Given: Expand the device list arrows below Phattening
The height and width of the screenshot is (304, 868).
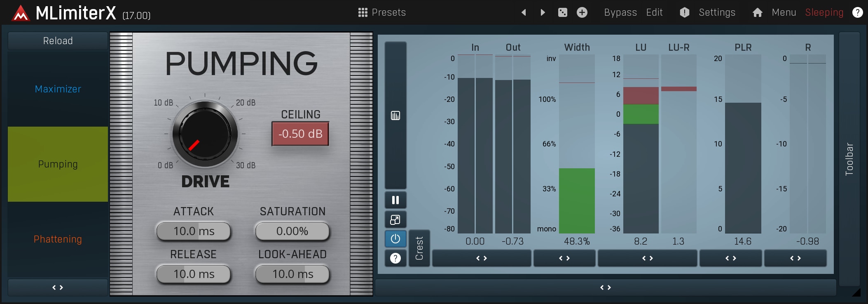Looking at the screenshot, I should tap(58, 288).
